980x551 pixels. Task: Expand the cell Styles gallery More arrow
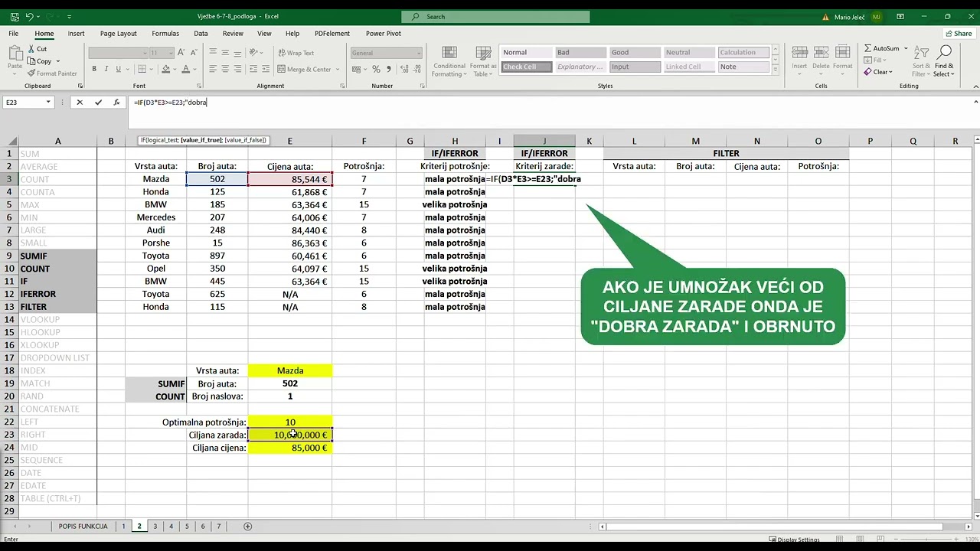click(775, 70)
